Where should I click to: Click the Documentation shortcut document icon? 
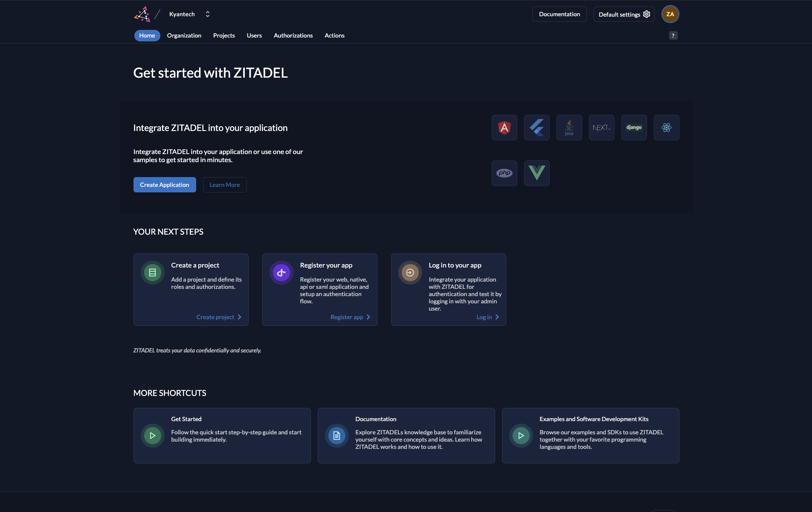click(337, 436)
